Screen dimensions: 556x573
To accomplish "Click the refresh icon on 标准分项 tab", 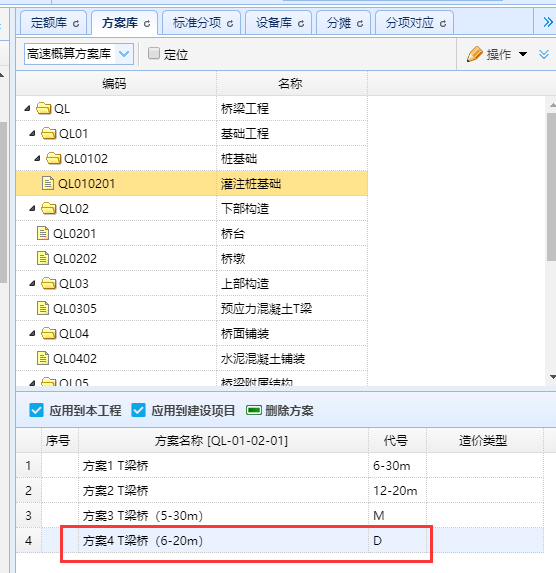I will pos(230,24).
